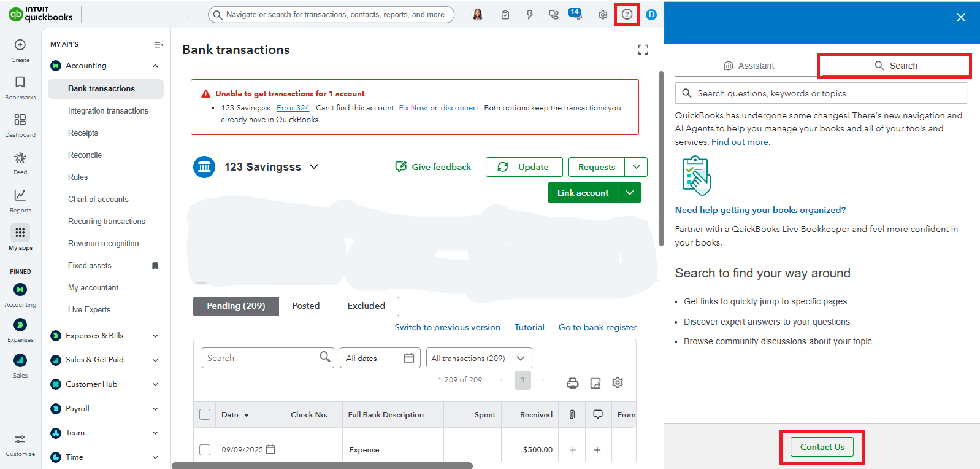Screen dimensions: 980x469
Task: Close the help panel
Action: (961, 17)
